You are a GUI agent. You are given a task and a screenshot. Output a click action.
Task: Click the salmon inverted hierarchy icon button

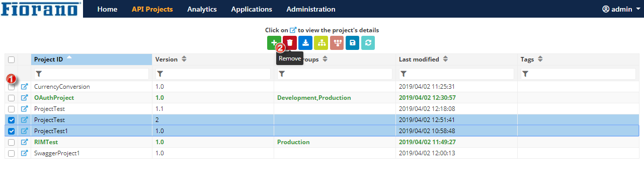[337, 43]
